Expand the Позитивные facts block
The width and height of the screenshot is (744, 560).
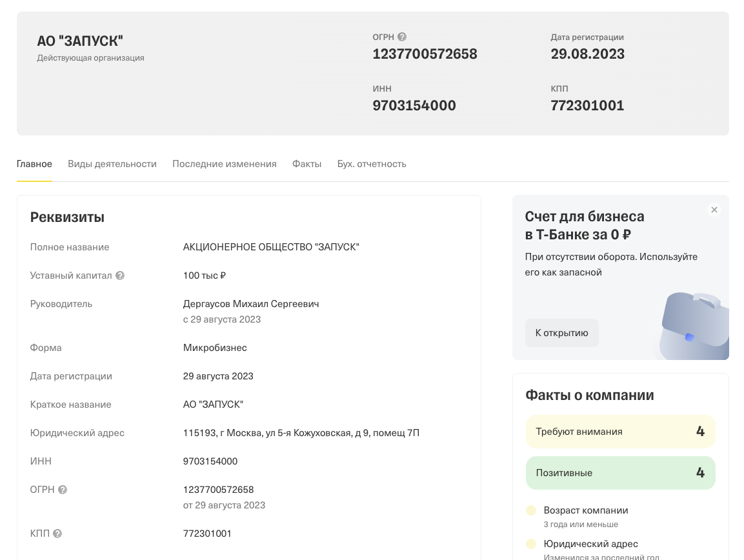click(620, 473)
